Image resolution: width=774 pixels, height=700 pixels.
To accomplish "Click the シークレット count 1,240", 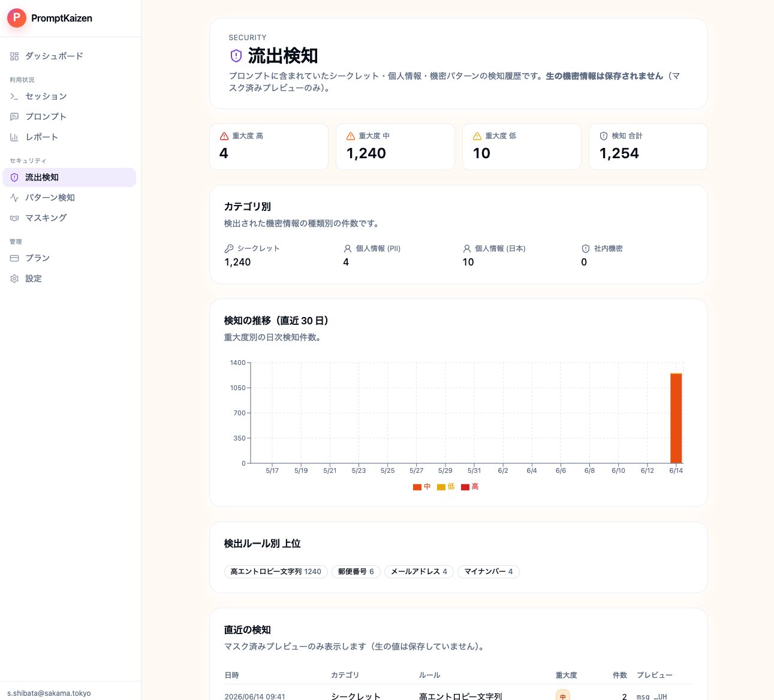I will [x=237, y=262].
